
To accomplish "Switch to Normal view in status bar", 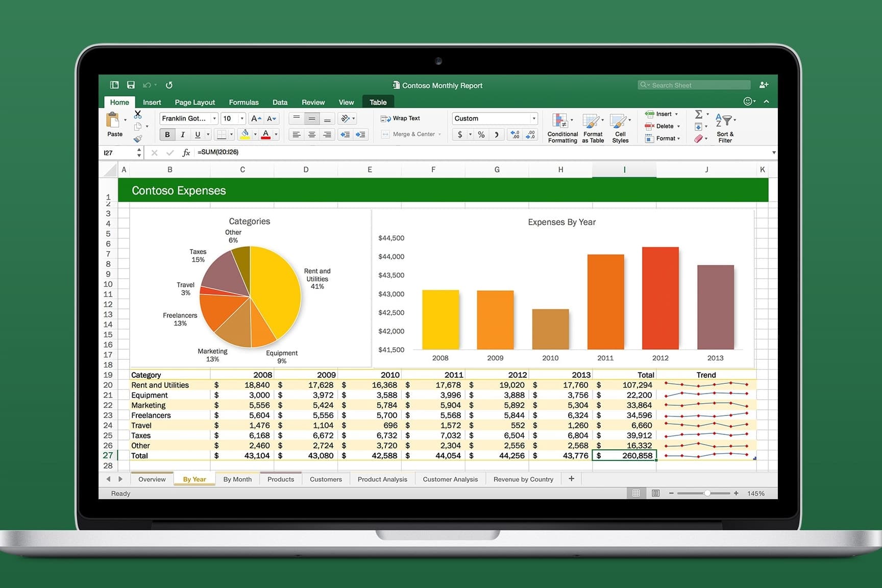I will tap(636, 493).
